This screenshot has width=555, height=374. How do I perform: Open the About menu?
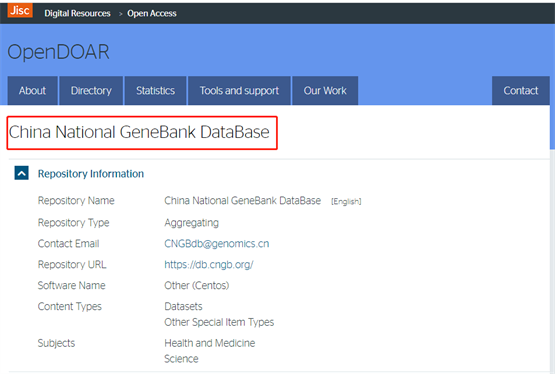[x=33, y=91]
